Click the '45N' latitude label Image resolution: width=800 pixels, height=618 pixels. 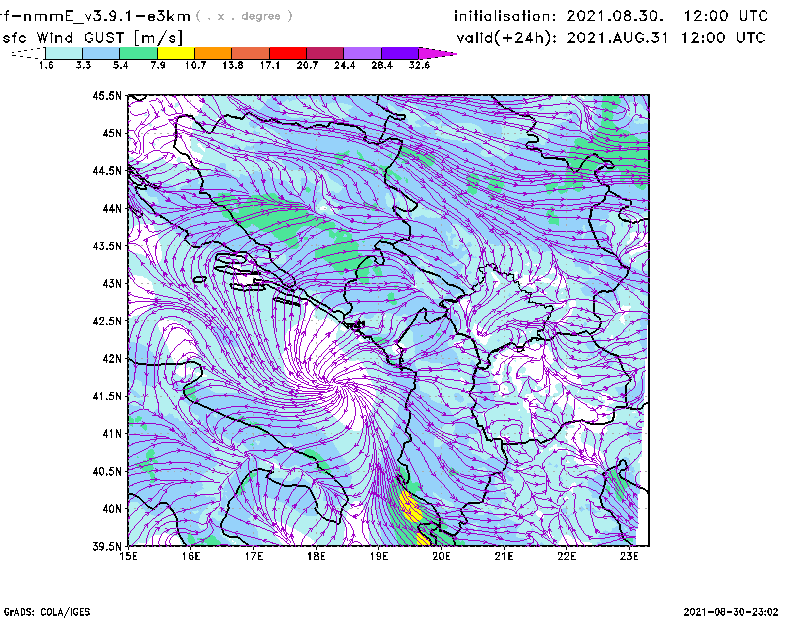click(x=112, y=133)
